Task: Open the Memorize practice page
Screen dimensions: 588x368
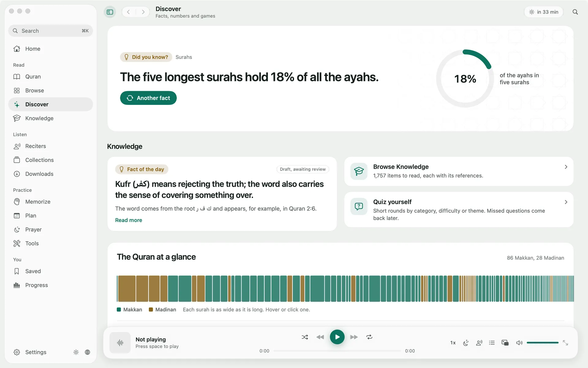Action: coord(51,202)
